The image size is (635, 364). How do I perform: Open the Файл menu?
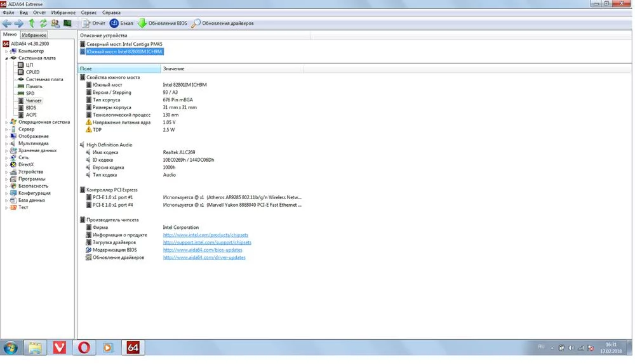[8, 13]
